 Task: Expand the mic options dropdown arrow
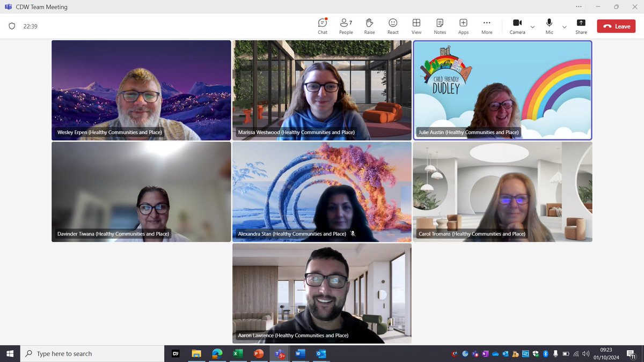click(564, 26)
